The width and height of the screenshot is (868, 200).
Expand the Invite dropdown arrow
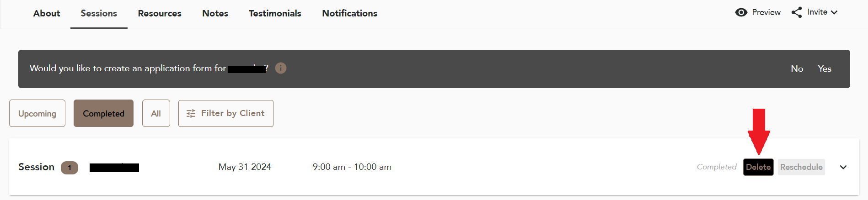[x=834, y=12]
